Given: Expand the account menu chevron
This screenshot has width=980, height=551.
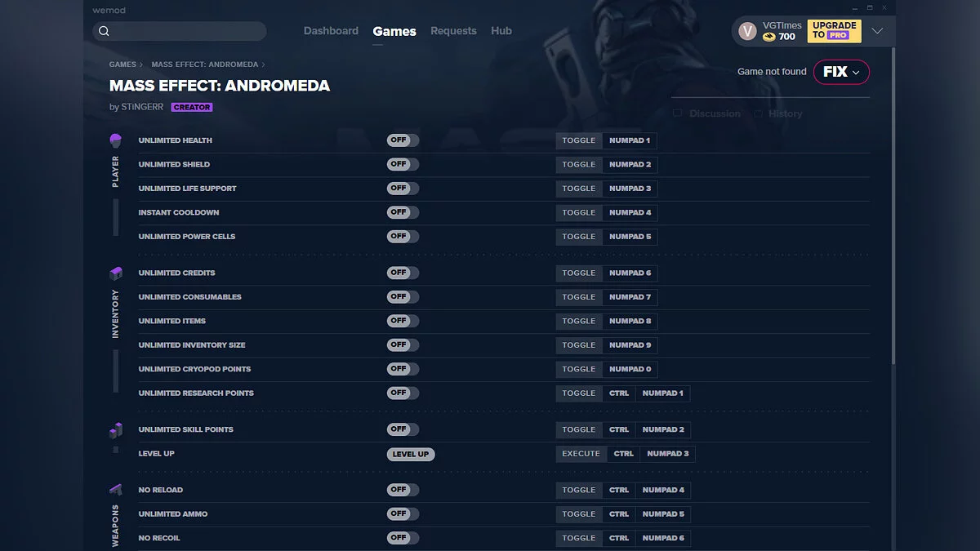Looking at the screenshot, I should point(877,31).
